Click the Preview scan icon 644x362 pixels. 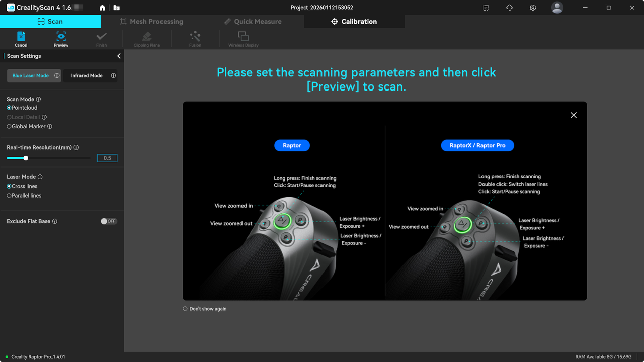click(61, 37)
